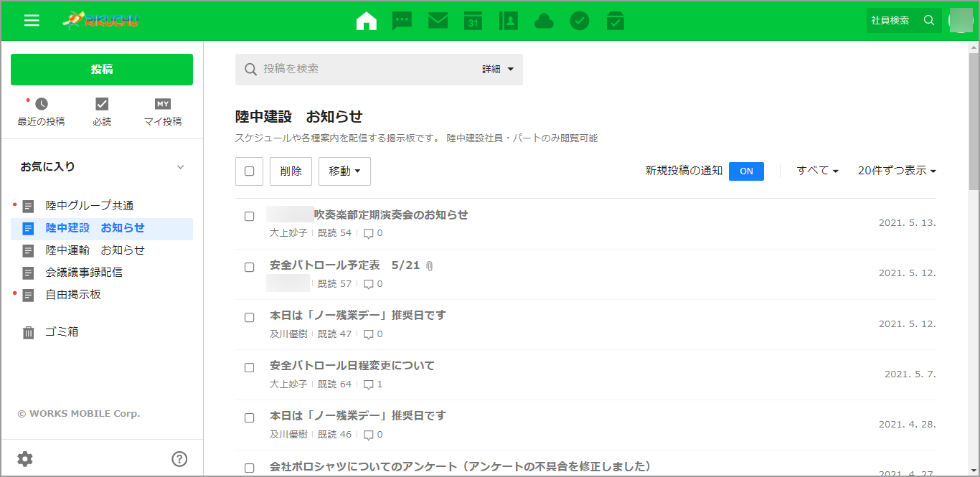The height and width of the screenshot is (477, 980).
Task: Open the cloud Drive icon
Action: pos(544,21)
